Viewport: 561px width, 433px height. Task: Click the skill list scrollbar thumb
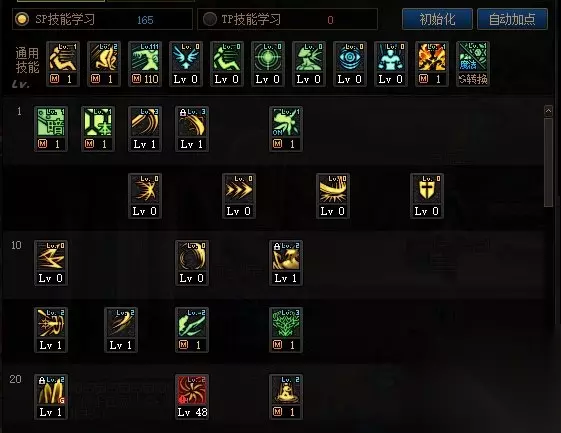point(548,162)
